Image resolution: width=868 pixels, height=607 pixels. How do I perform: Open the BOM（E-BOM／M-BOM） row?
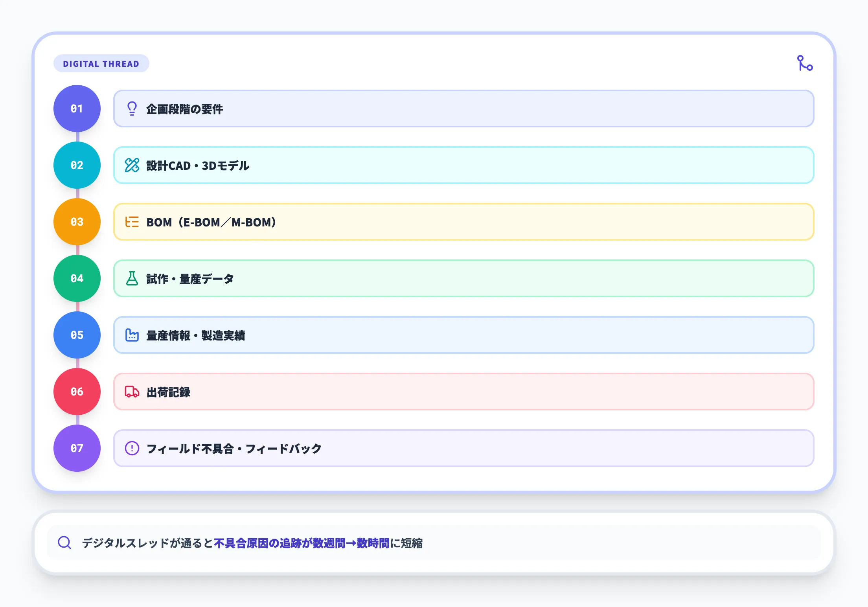tap(463, 222)
